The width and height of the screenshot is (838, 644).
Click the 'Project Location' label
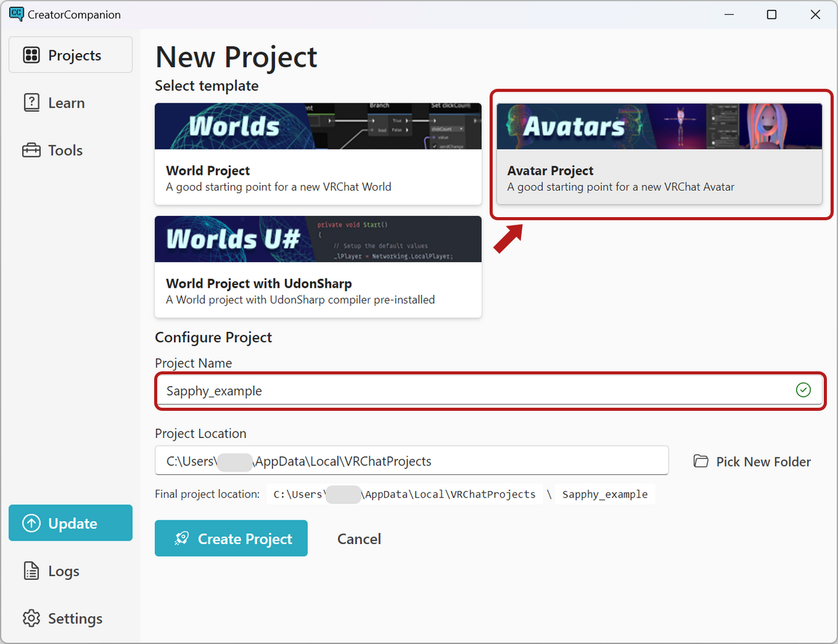point(200,433)
